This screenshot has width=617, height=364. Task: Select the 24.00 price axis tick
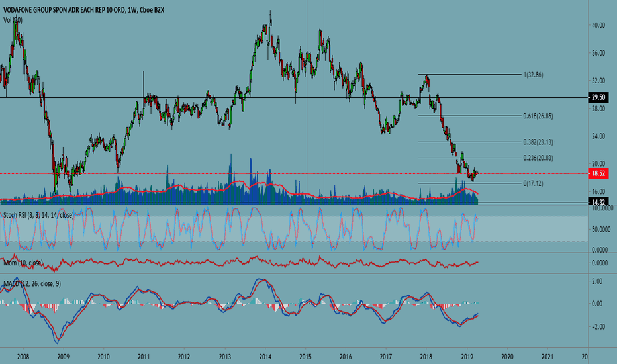(598, 136)
